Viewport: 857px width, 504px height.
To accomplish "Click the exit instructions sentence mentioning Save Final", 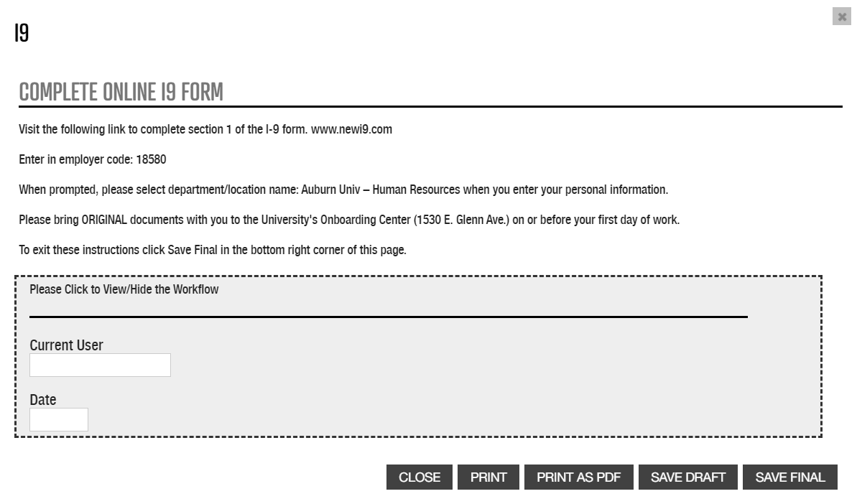I will [213, 251].
